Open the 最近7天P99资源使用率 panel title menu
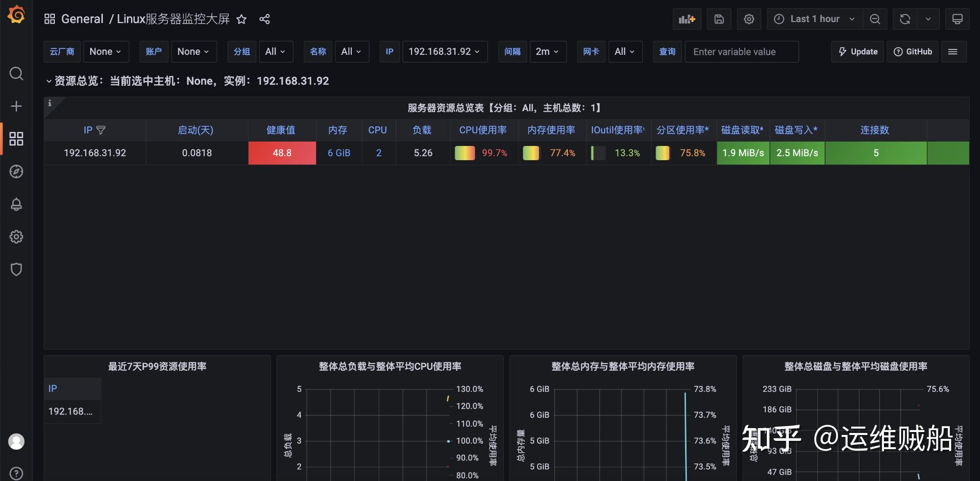Image resolution: width=980 pixels, height=481 pixels. point(157,366)
